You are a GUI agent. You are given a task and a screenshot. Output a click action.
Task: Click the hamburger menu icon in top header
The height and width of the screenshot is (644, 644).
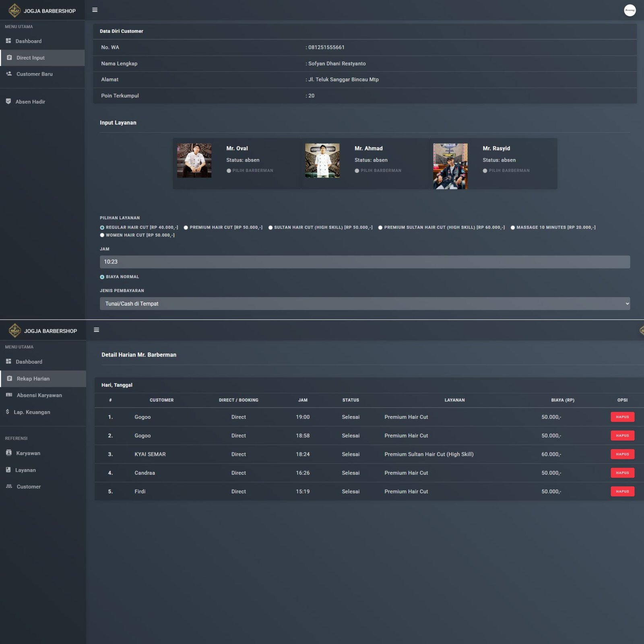pos(95,10)
